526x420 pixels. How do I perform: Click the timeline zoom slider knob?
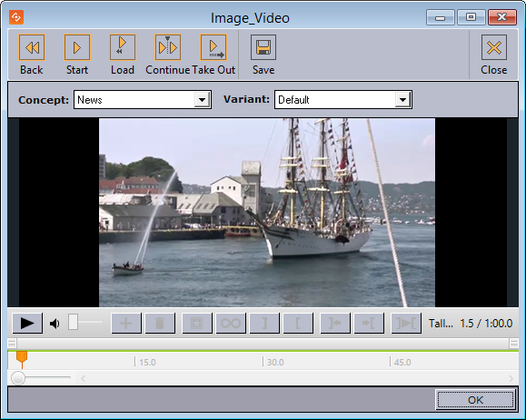tap(18, 377)
